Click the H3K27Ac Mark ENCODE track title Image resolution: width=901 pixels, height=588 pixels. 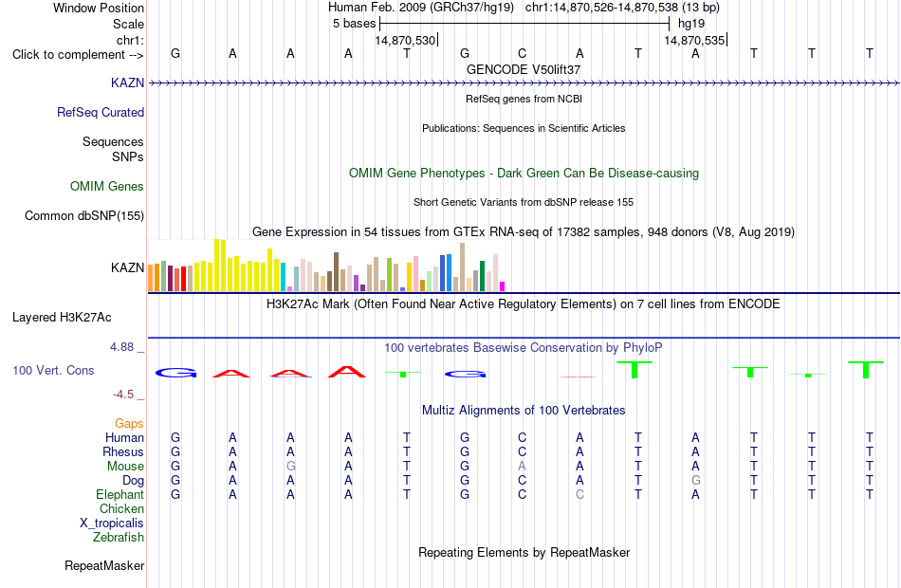(524, 304)
